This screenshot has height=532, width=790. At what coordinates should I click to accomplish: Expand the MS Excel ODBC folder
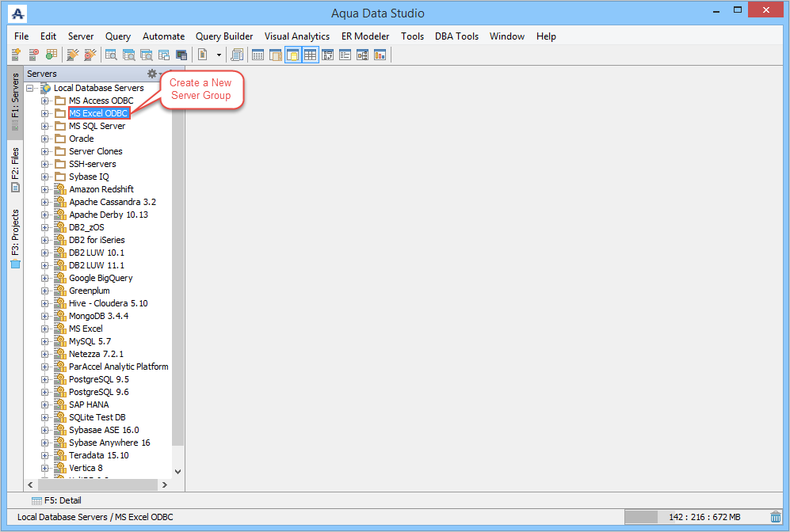click(x=45, y=113)
